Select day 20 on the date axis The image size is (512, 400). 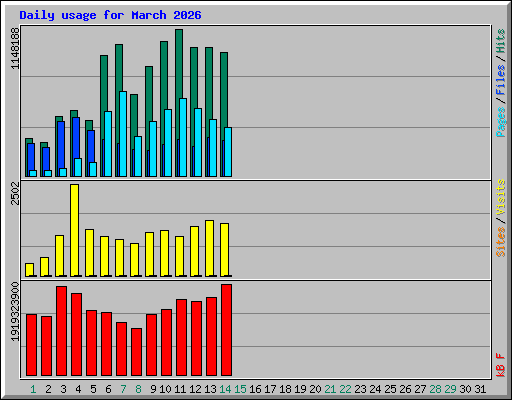[315, 389]
